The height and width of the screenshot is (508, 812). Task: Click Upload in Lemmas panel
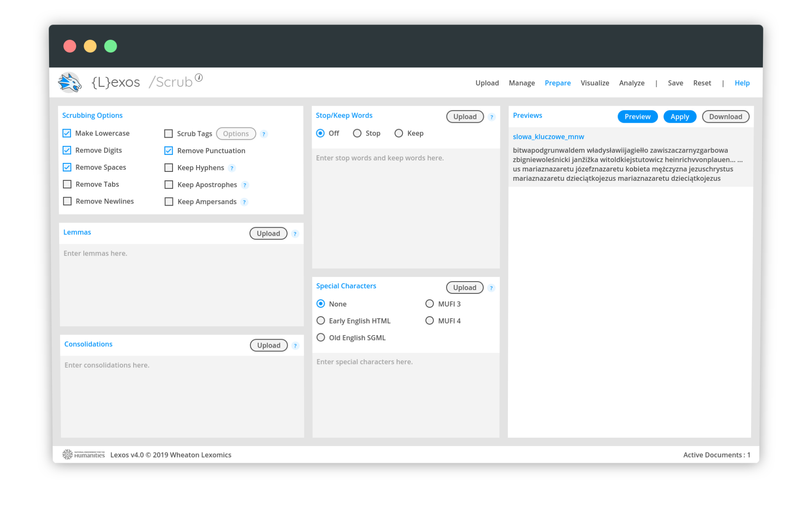pos(269,234)
